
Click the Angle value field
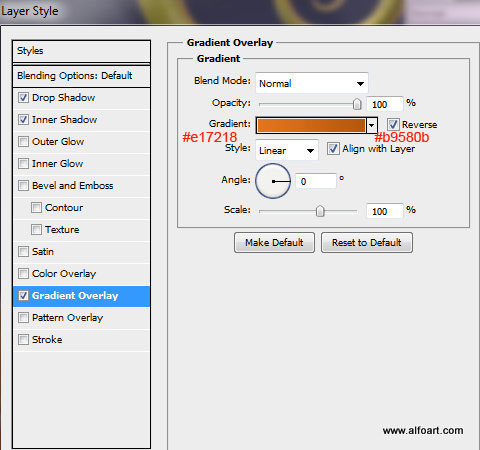click(316, 181)
